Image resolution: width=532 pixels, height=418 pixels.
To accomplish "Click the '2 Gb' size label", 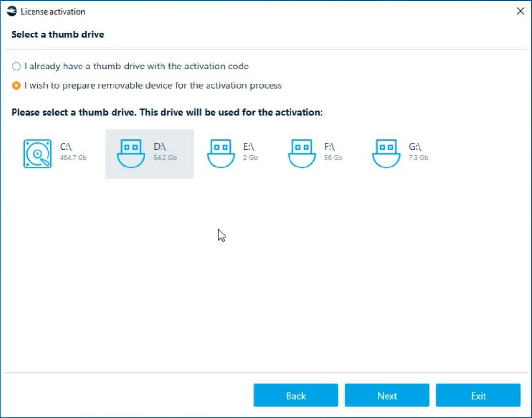I will click(250, 158).
